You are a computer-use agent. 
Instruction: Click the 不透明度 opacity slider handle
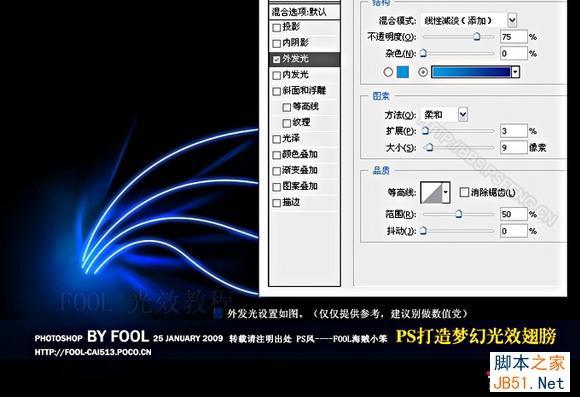[x=477, y=36]
